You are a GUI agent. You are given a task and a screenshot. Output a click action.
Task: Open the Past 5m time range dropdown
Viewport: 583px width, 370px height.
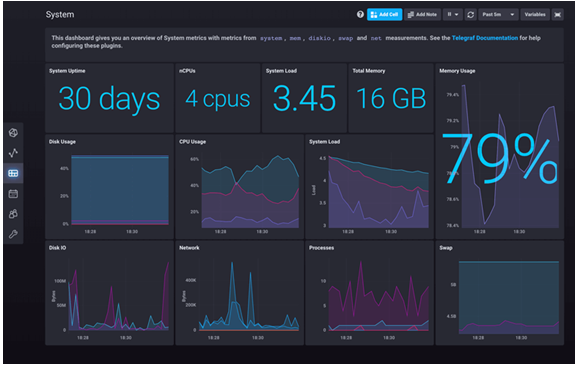tap(498, 15)
